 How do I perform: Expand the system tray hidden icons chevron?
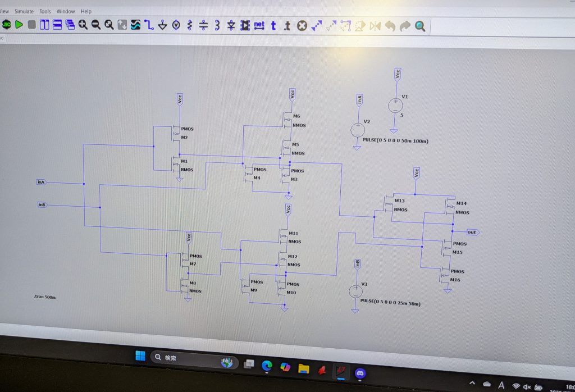[x=472, y=383]
